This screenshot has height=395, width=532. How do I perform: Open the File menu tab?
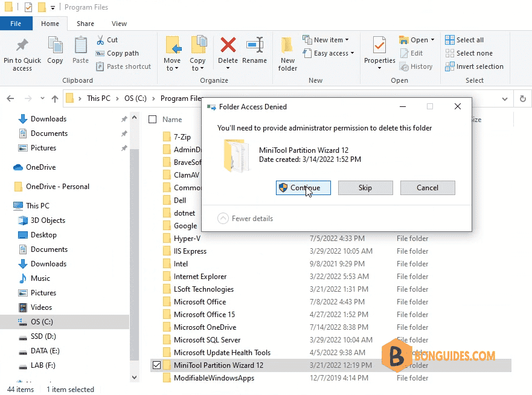[16, 24]
